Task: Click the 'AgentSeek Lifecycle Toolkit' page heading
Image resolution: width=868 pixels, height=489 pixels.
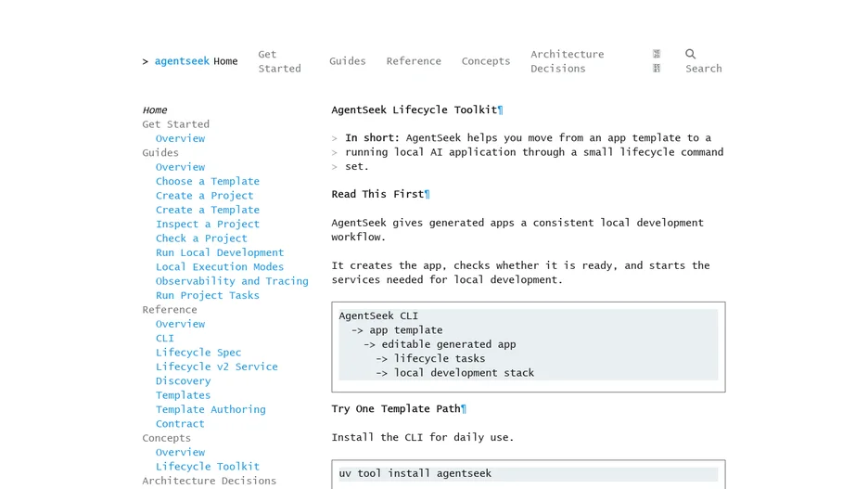Action: (415, 109)
